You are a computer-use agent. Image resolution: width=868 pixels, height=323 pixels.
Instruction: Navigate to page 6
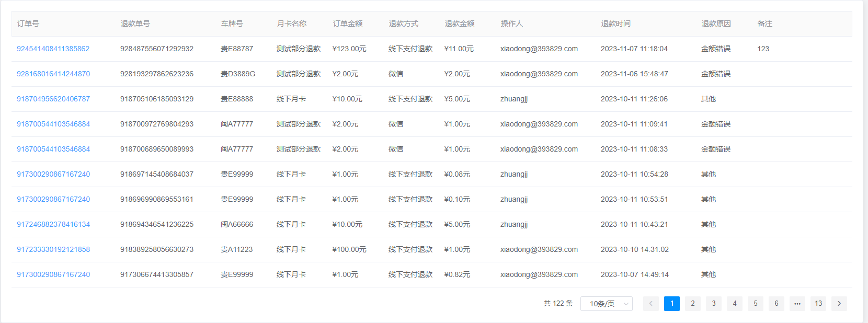[776, 304]
